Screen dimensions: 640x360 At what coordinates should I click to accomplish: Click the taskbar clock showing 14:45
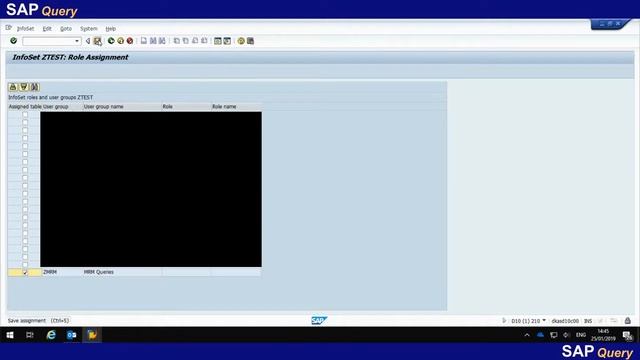[x=603, y=335]
